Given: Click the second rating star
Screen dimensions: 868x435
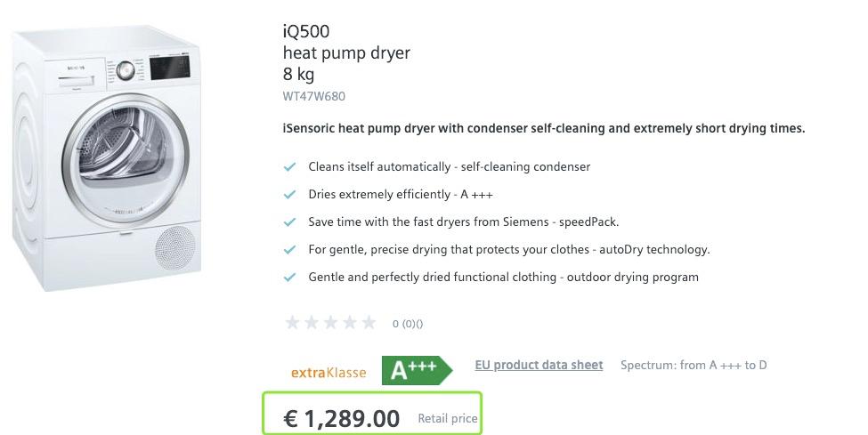Looking at the screenshot, I should pyautogui.click(x=312, y=323).
